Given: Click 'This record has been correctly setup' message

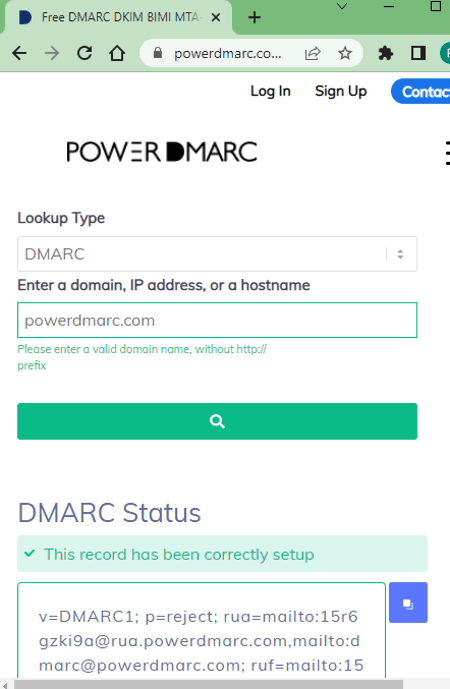Looking at the screenshot, I should coord(222,554).
